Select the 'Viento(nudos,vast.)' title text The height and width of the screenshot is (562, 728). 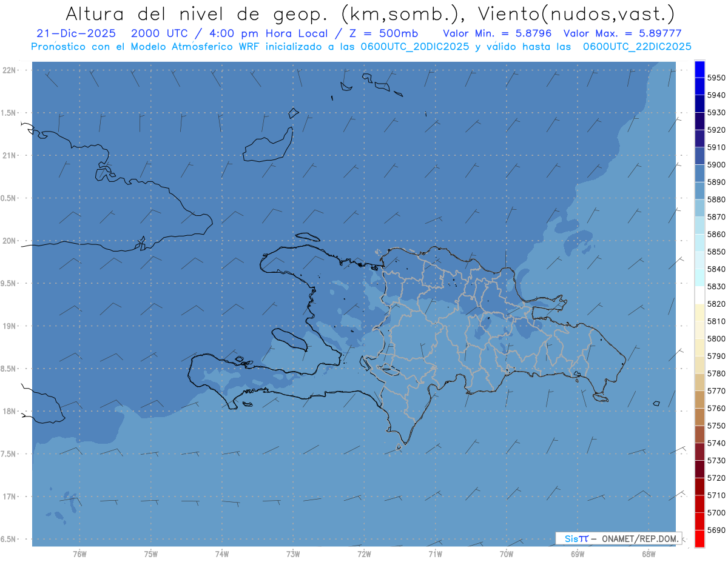[x=575, y=13]
